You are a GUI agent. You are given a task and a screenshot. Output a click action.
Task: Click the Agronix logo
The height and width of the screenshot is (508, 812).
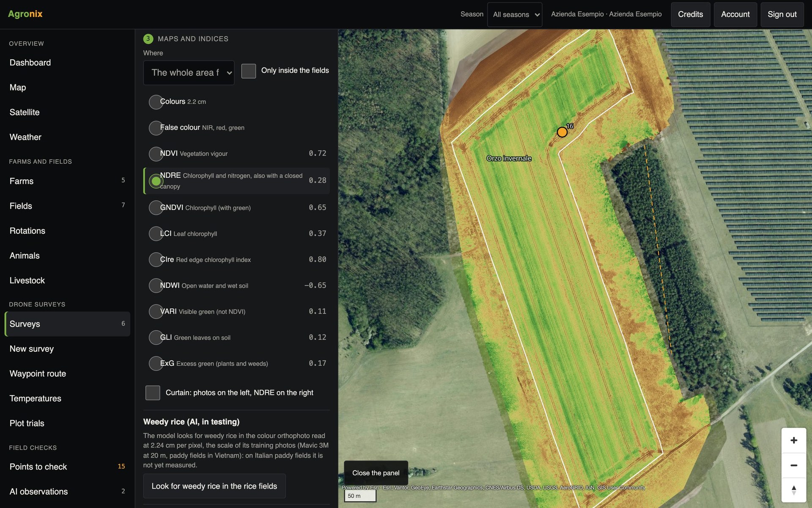pyautogui.click(x=25, y=14)
